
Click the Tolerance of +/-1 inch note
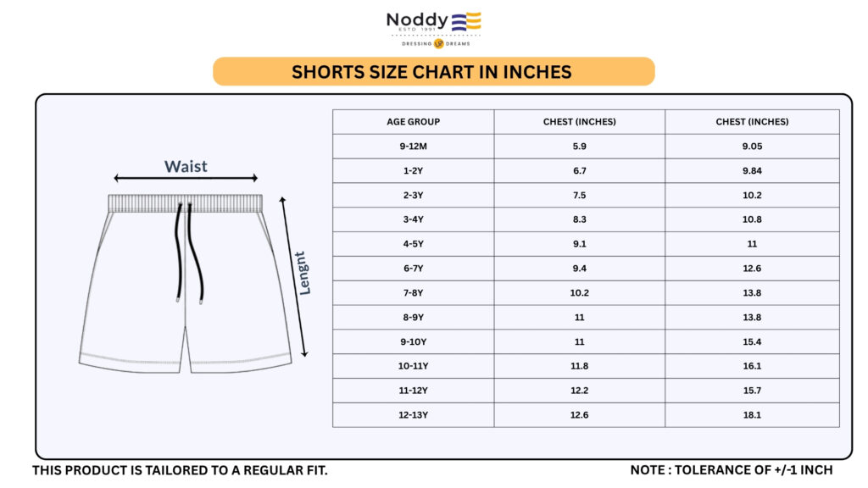click(732, 470)
